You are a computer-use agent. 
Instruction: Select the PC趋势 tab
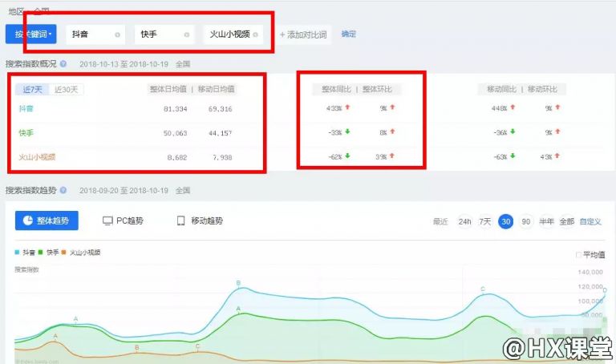pos(123,220)
